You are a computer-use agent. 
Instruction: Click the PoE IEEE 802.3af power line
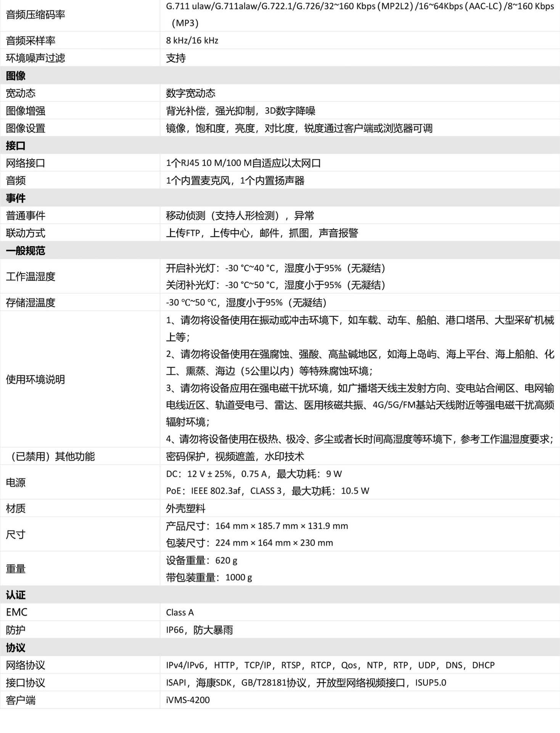point(267,491)
